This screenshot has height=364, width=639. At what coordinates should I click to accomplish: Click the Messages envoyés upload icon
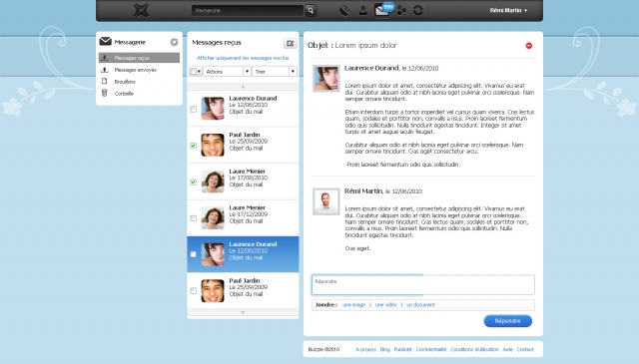point(105,70)
